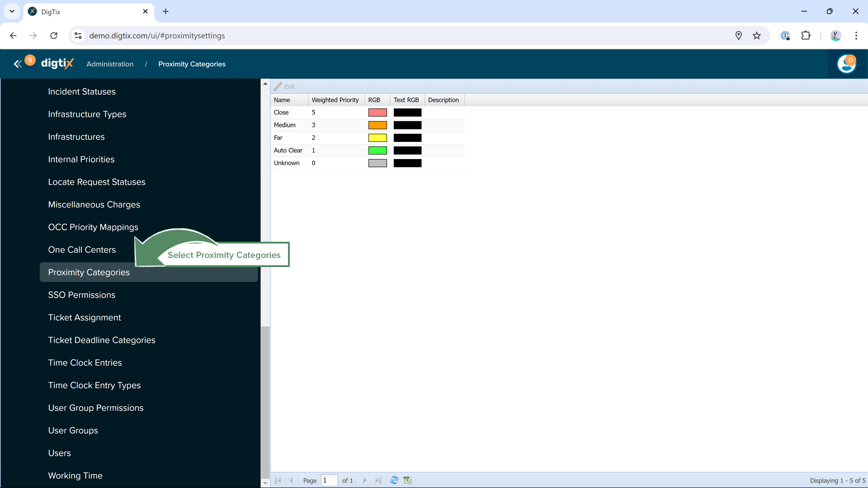Bookmark this page with star icon
This screenshot has height=488, width=868.
click(757, 36)
